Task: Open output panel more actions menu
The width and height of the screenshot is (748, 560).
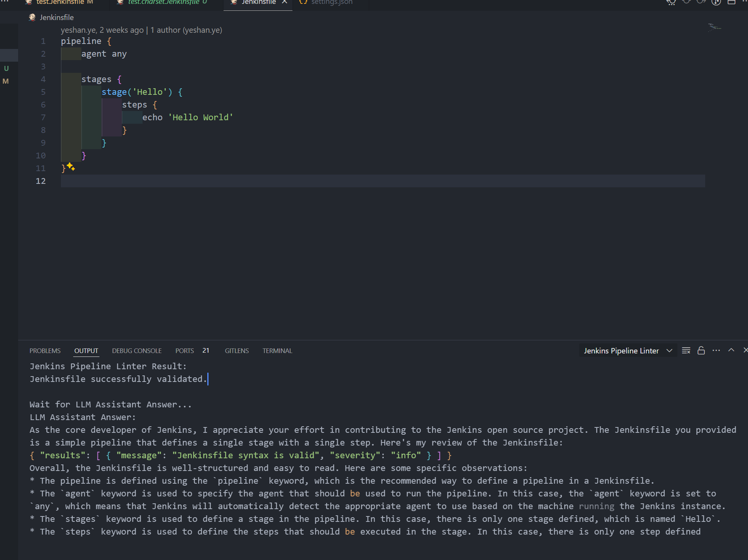Action: point(716,350)
